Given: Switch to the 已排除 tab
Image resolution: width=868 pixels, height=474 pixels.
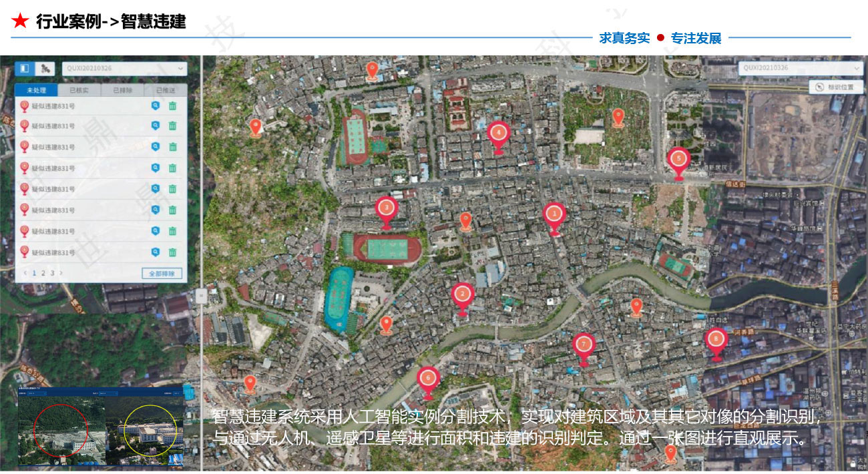Looking at the screenshot, I should point(122,90).
